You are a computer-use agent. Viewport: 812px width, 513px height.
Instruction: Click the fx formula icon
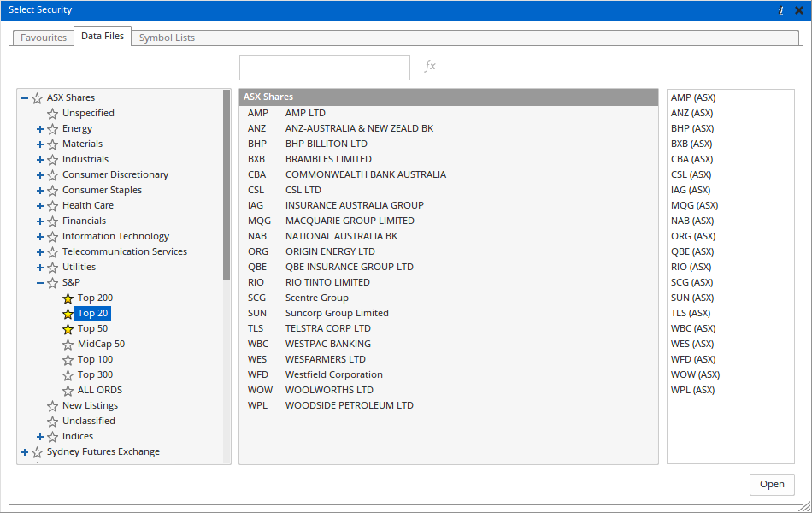[430, 66]
